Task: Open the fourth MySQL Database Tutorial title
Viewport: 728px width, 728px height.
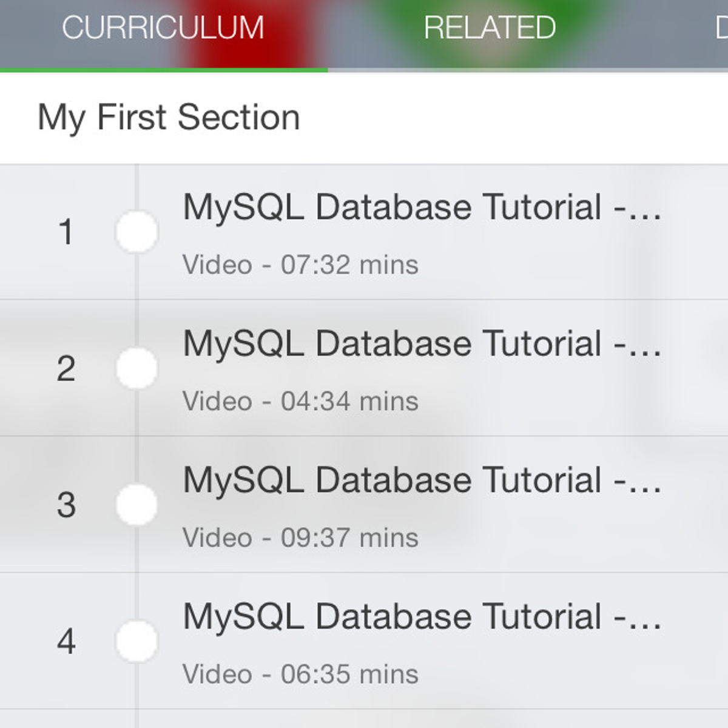Action: (x=422, y=617)
